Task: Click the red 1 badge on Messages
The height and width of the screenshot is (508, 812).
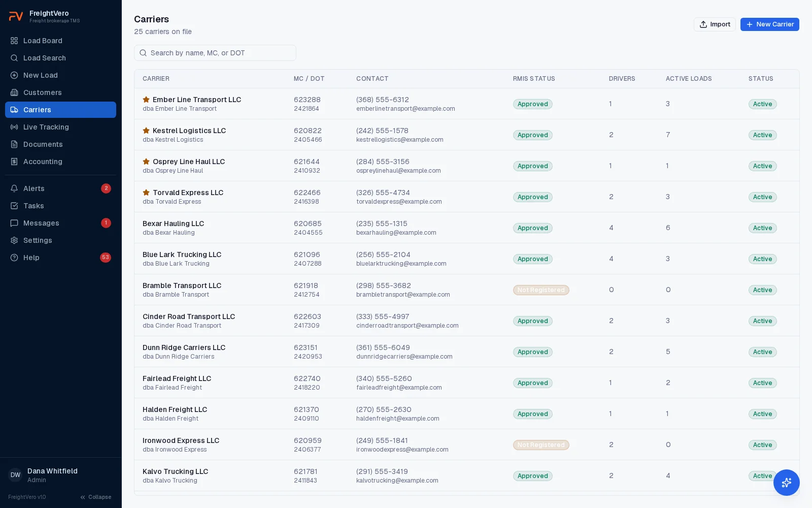Action: [106, 223]
